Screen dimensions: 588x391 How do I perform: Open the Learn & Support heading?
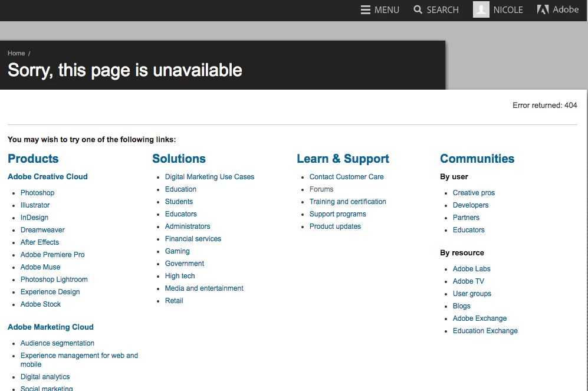(x=343, y=159)
